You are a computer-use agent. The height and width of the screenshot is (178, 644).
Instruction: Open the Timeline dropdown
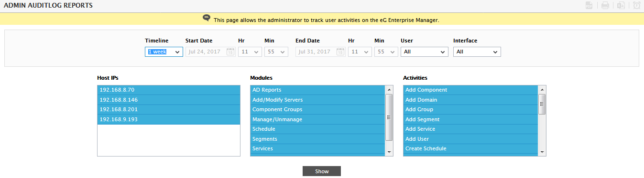164,52
